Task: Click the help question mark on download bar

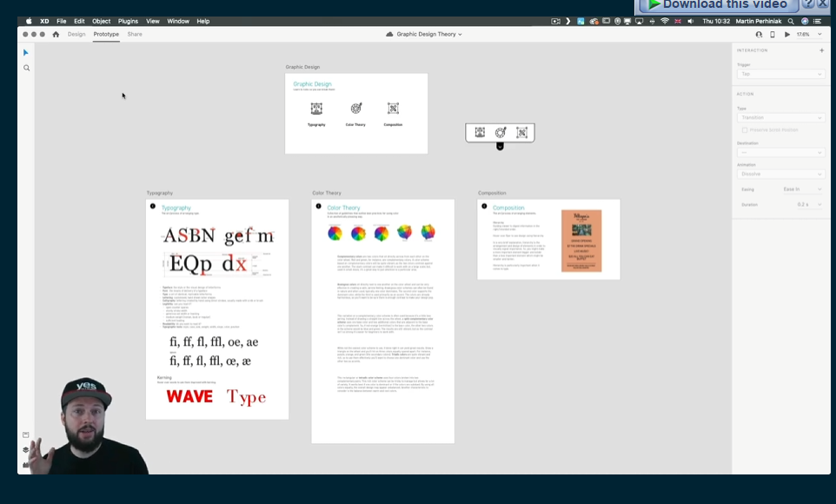Action: pos(809,3)
